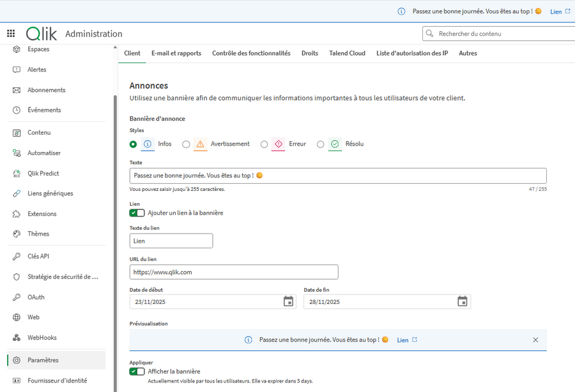Image resolution: width=575 pixels, height=392 pixels.
Task: Select the Avertissement style radio button
Action: pos(186,144)
